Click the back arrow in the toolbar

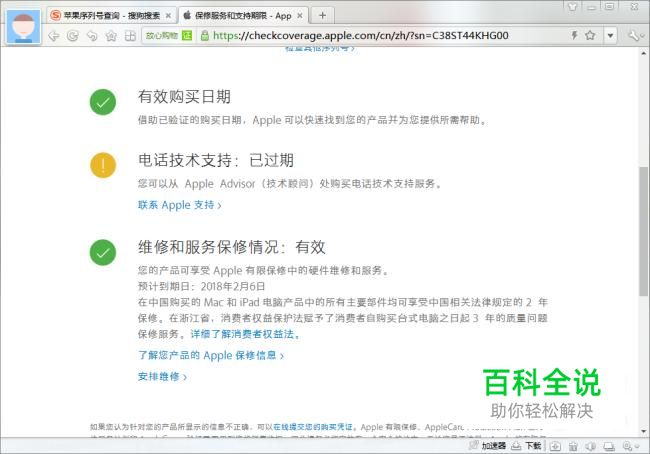53,36
